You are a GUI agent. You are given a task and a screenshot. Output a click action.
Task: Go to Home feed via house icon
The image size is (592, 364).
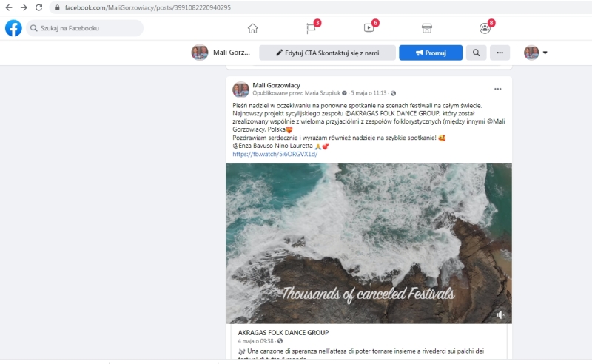tap(253, 28)
